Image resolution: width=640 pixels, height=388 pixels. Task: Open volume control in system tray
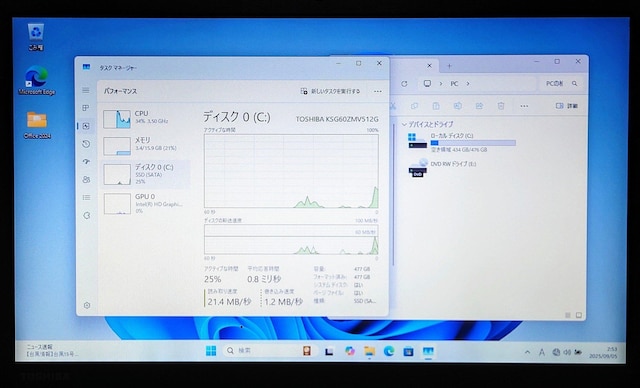point(567,352)
